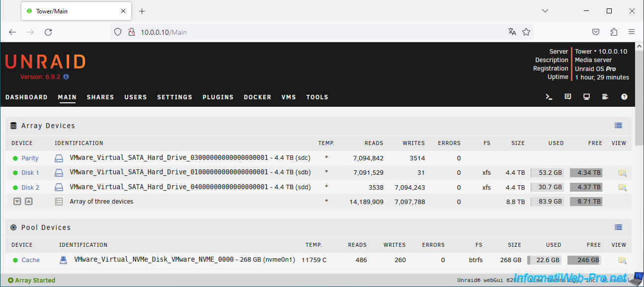Viewport: 644px width, 287px height.
Task: Toggle Pool Devices list view icon
Action: pyautogui.click(x=618, y=227)
